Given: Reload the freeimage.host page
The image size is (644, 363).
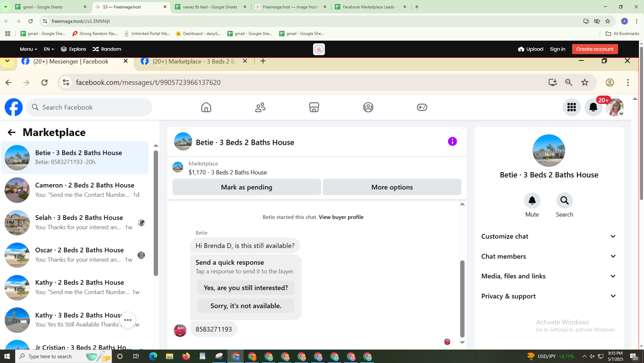Looking at the screenshot, I should tap(31, 21).
